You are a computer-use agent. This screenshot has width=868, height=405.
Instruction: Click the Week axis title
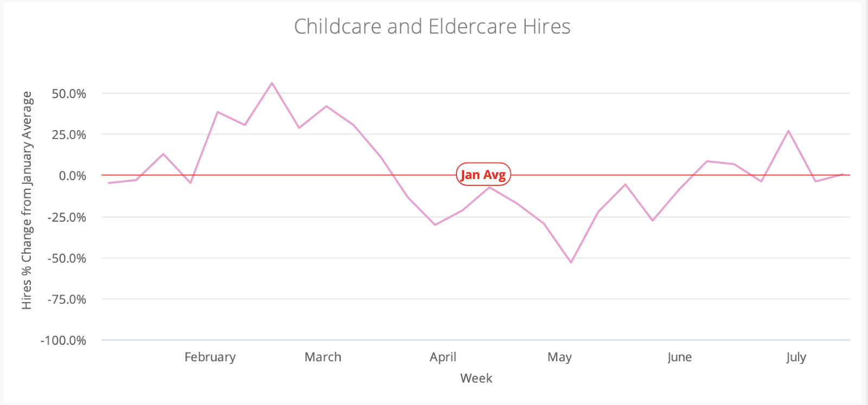pos(476,378)
